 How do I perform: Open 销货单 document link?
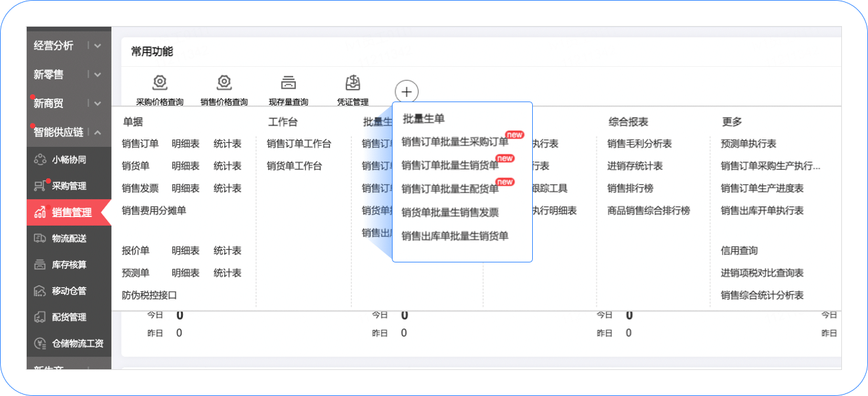tap(136, 166)
